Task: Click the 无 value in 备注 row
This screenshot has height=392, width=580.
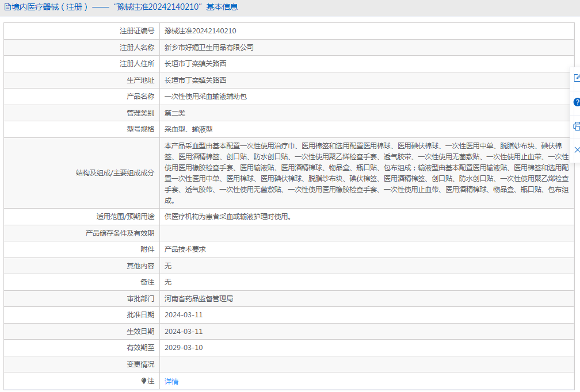Action: [x=168, y=282]
